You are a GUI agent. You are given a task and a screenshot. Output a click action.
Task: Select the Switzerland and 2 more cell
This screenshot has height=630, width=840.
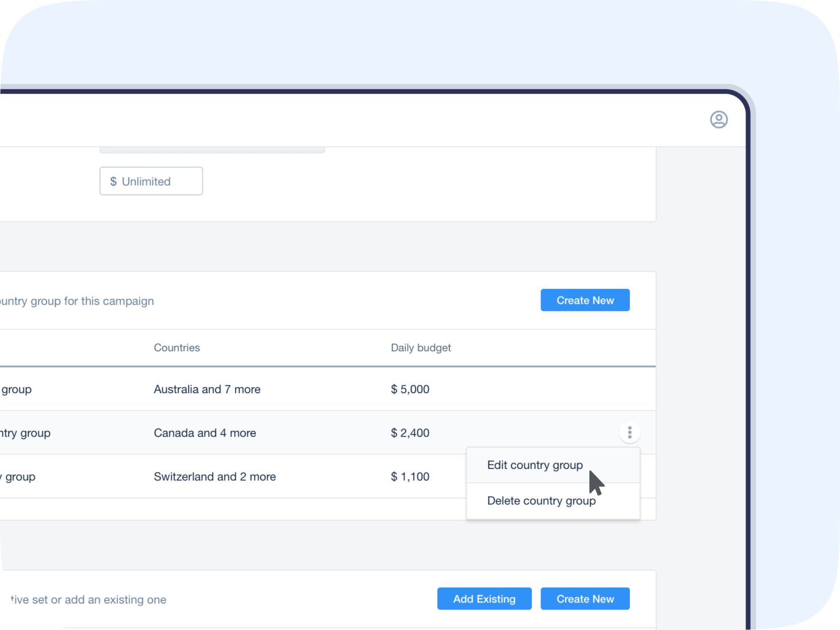[215, 477]
